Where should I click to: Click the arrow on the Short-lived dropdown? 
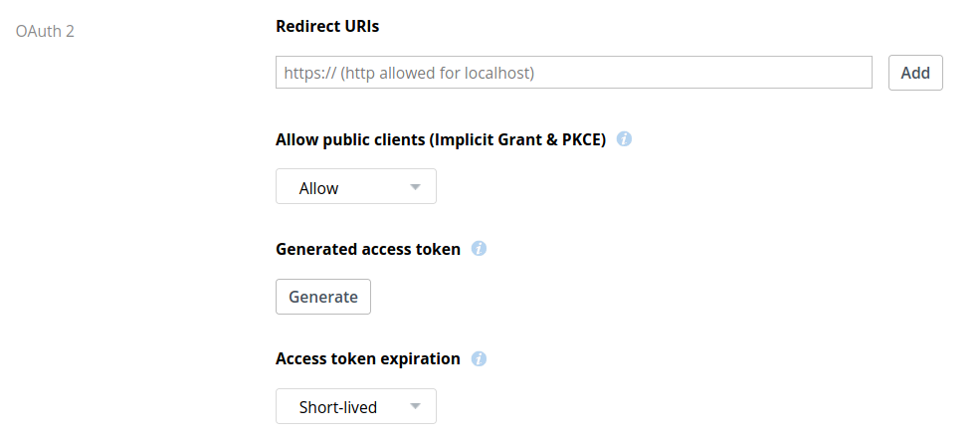pyautogui.click(x=415, y=406)
